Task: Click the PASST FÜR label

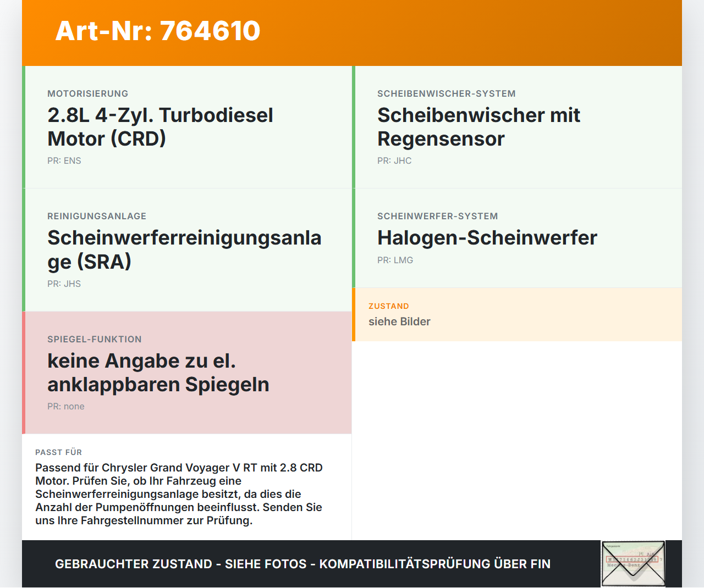Action: click(x=58, y=452)
